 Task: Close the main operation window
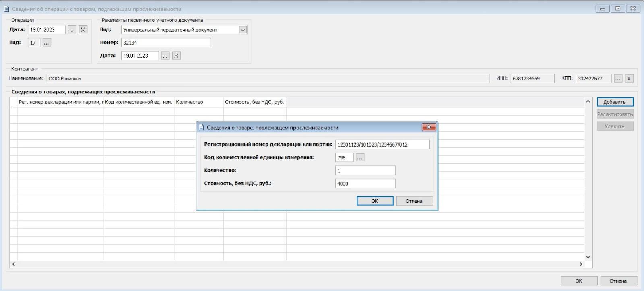[633, 9]
